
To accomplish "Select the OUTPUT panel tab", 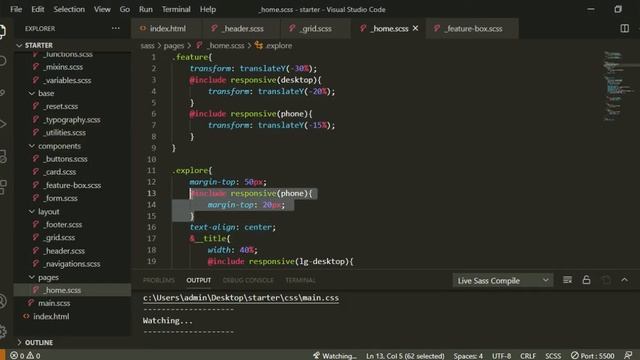I will click(198, 280).
